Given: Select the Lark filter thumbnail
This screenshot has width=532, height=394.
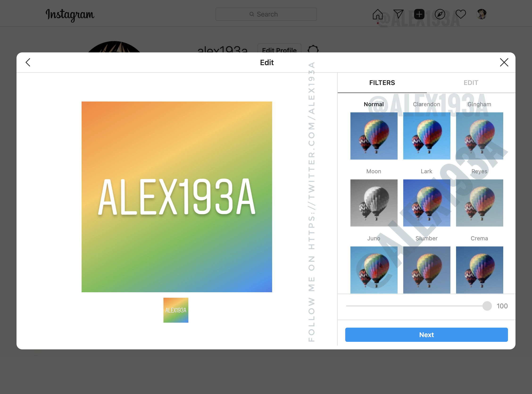Looking at the screenshot, I should pyautogui.click(x=426, y=203).
